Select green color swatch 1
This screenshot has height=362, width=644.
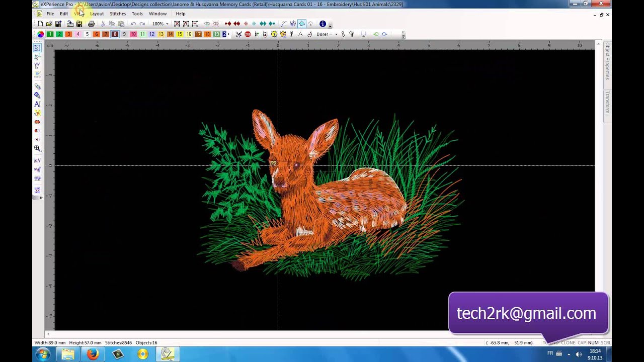(50, 34)
